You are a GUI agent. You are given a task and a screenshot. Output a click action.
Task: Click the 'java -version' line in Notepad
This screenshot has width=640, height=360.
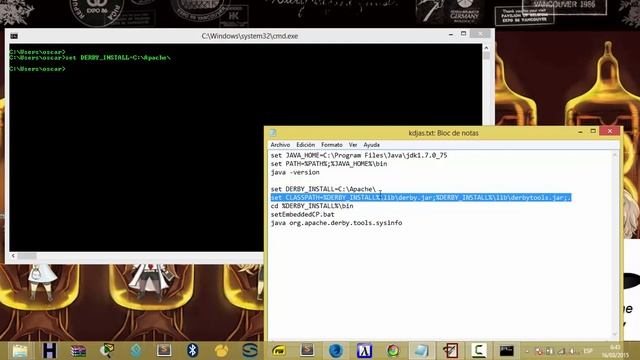coord(295,172)
